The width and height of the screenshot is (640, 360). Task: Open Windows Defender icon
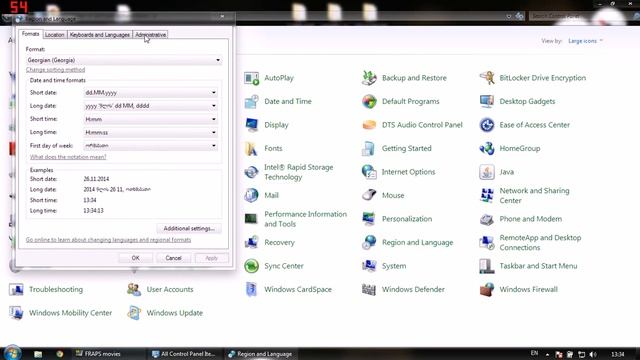pos(369,289)
